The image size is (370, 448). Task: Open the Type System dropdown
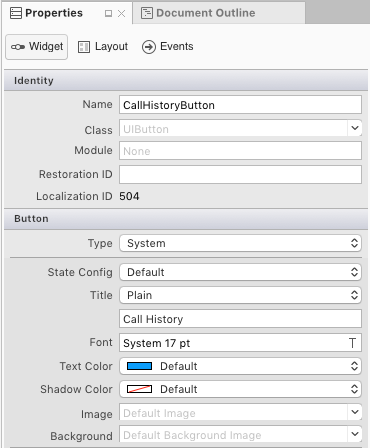click(x=240, y=243)
